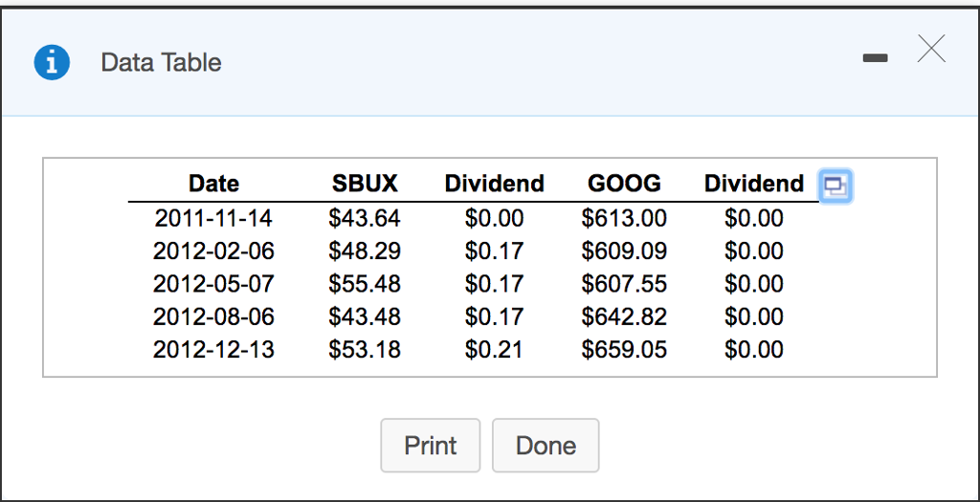Viewport: 980px width, 502px height.
Task: Click the Data Table title text
Action: pos(161,63)
